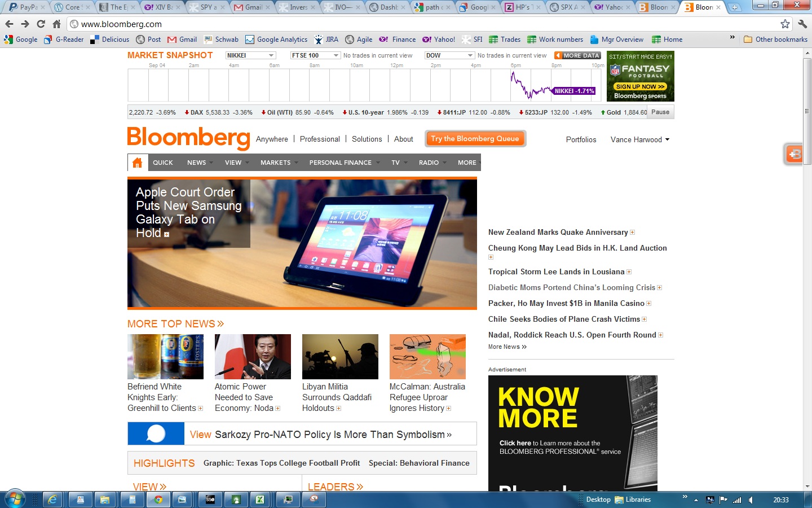Open the Other bookmarks folder
This screenshot has width=812, height=508.
776,40
